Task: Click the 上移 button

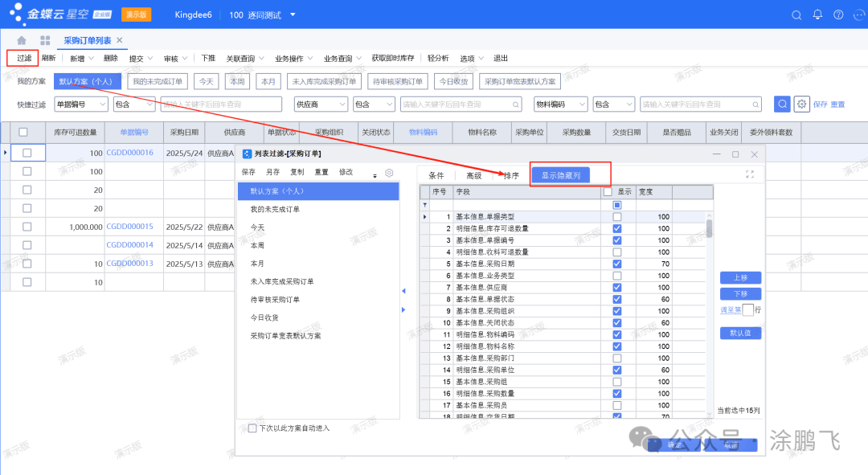Action: coord(740,277)
